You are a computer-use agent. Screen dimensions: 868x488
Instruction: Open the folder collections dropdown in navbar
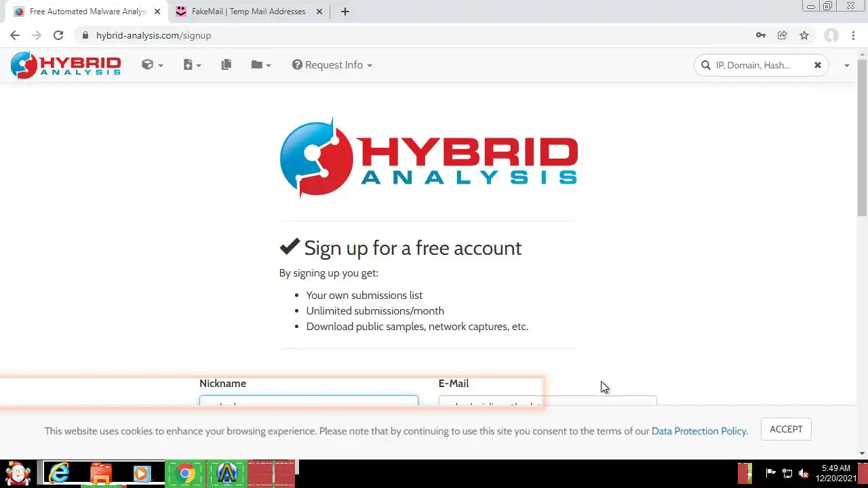[261, 65]
